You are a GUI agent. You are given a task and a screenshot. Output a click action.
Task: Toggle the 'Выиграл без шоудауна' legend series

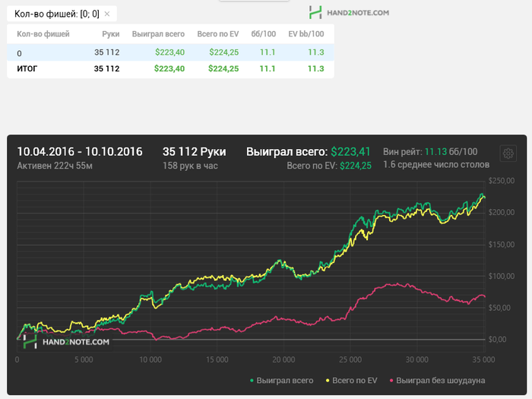pos(437,380)
